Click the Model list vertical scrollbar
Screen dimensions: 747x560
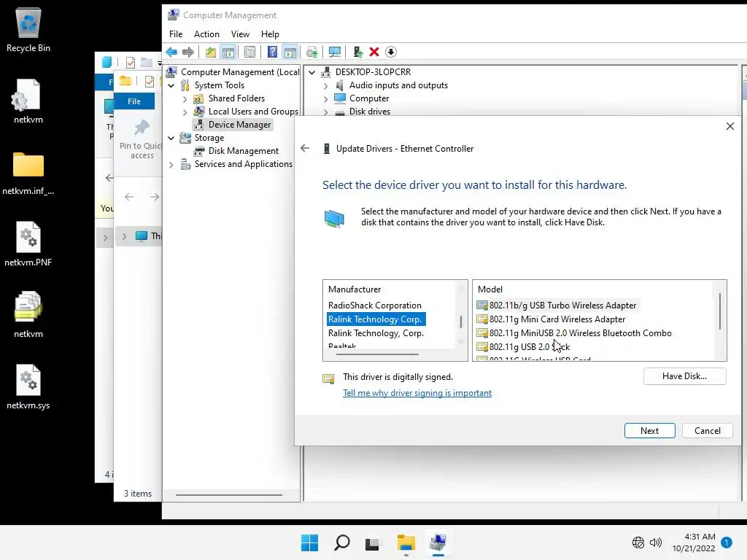tap(719, 311)
